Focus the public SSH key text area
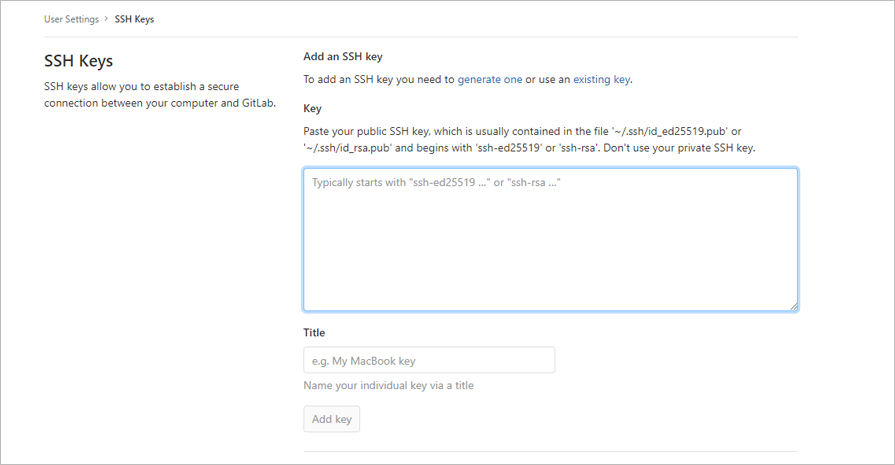 click(x=550, y=240)
